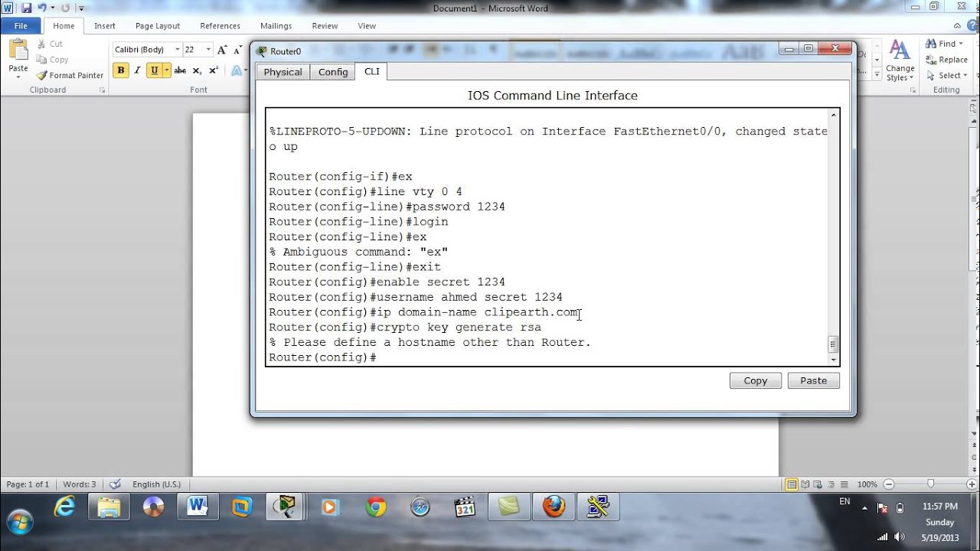The width and height of the screenshot is (980, 551).
Task: Select Web Layout view icon
Action: click(x=818, y=484)
